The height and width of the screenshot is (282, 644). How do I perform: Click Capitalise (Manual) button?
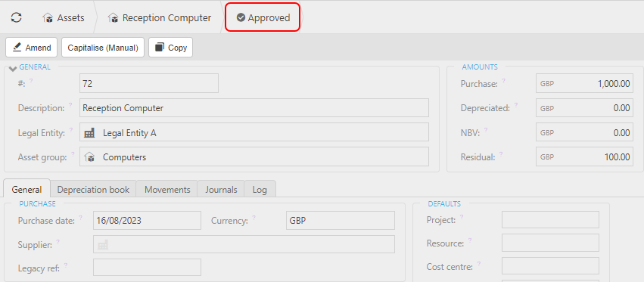pyautogui.click(x=103, y=48)
